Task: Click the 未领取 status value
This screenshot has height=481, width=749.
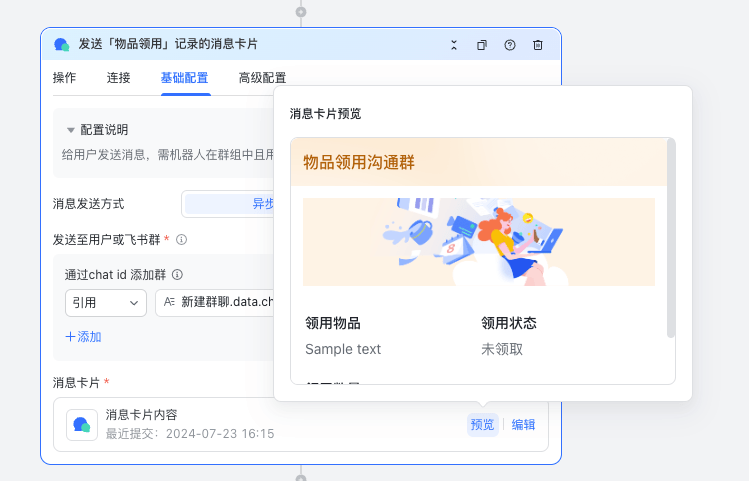Action: point(502,349)
